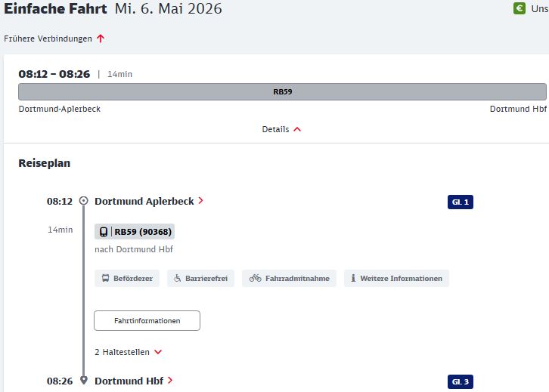
Task: Click the green euro price icon
Action: click(x=520, y=9)
